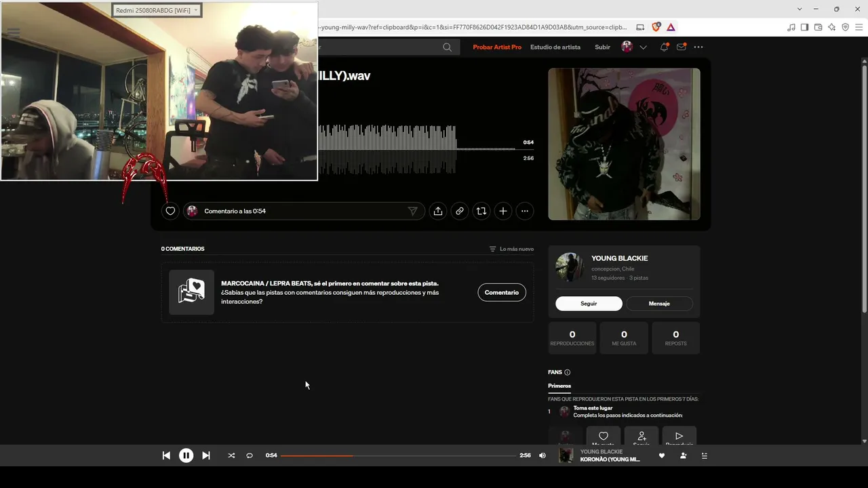868x488 pixels.
Task: Open the YOUNG BLACKIE artist avatar
Action: [570, 268]
